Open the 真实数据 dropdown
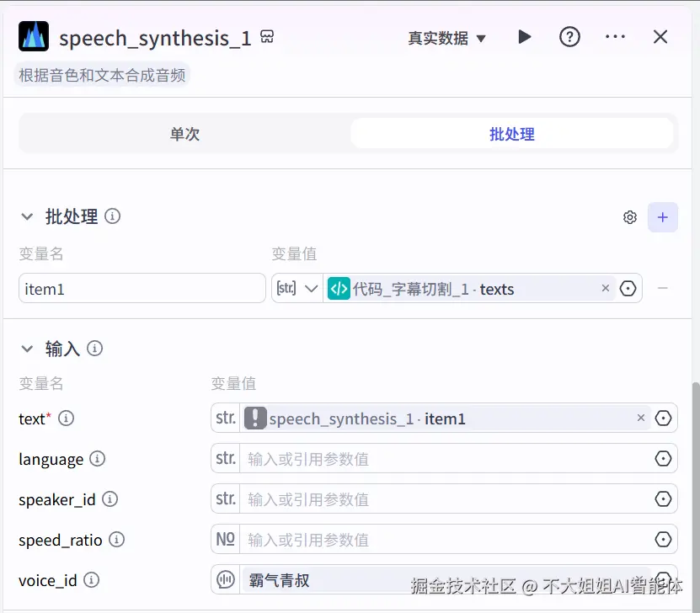The width and height of the screenshot is (700, 613). pyautogui.click(x=447, y=39)
